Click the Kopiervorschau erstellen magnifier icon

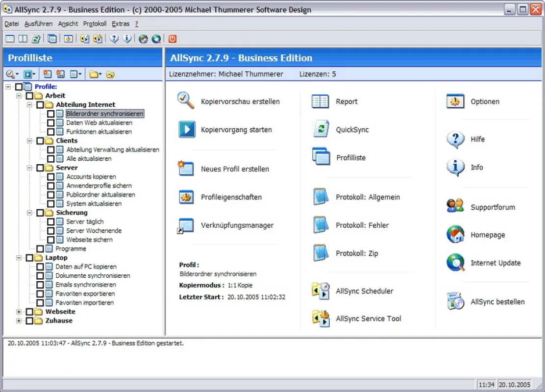tap(186, 101)
